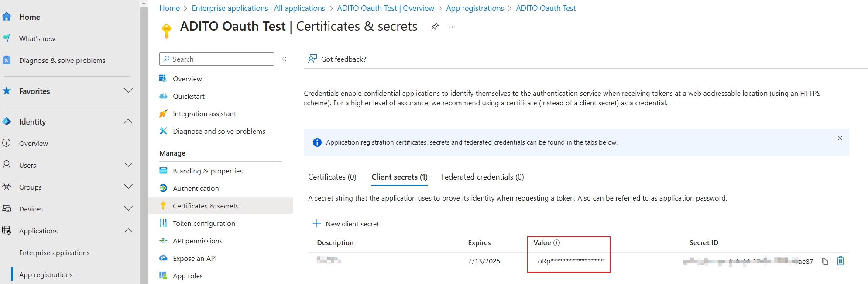Copy the Secret ID to clipboard
The image size is (868, 284).
pos(825,261)
